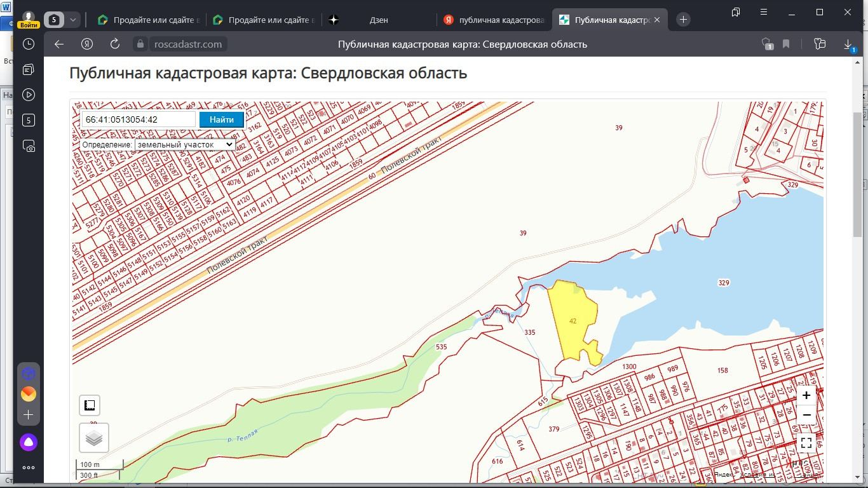Viewport: 868px width, 488px height.
Task: Open Yandex Mail from the sidebar
Action: pos(29,394)
